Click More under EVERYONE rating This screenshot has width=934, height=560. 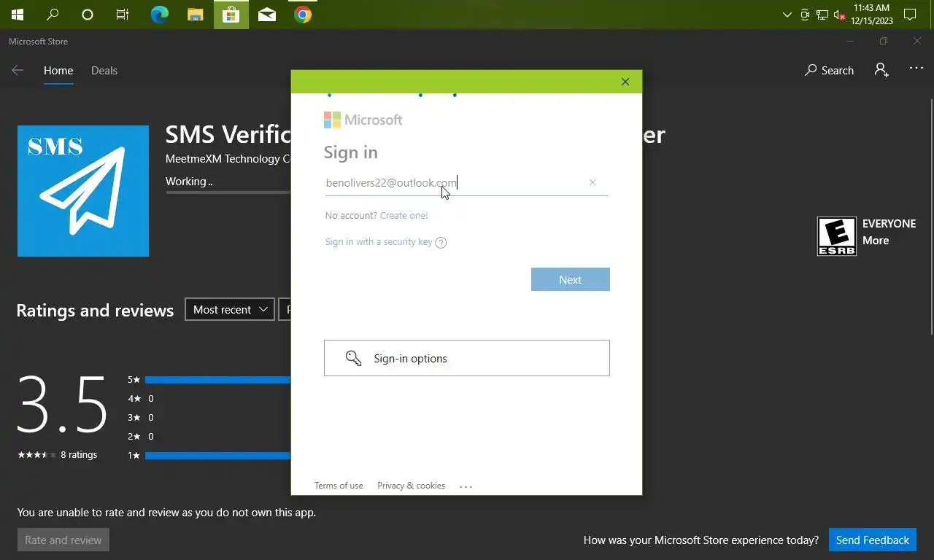[876, 241]
